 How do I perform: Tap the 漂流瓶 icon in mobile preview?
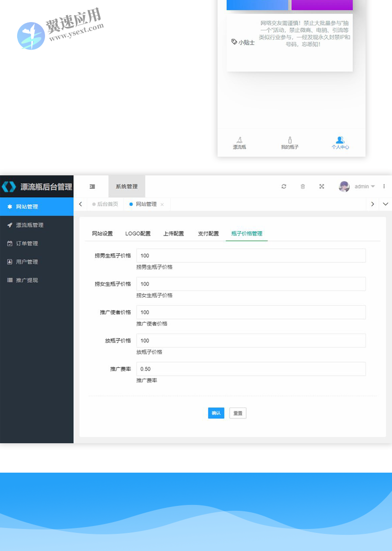(239, 141)
